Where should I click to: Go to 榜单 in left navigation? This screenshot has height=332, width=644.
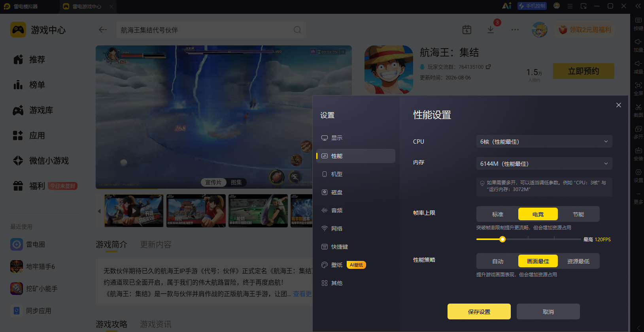(29, 85)
